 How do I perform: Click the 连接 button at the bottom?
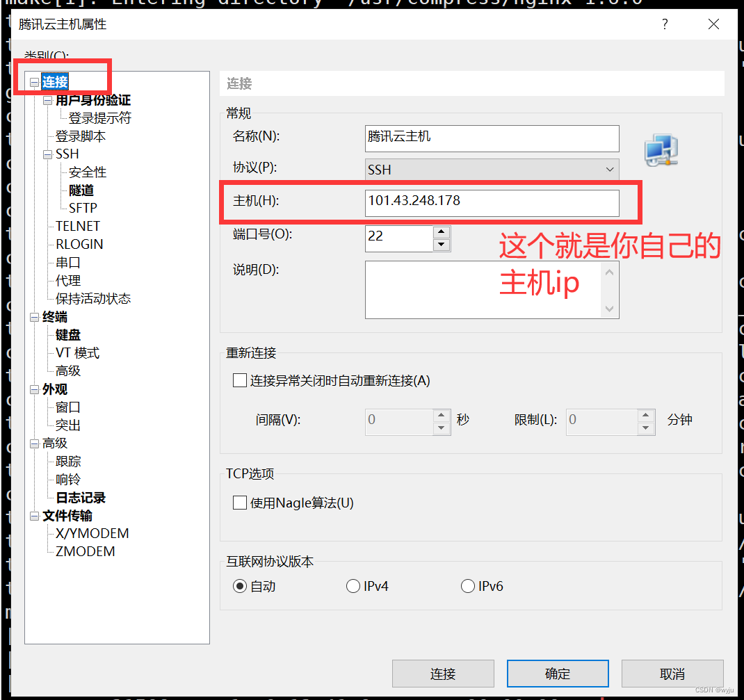pos(443,674)
